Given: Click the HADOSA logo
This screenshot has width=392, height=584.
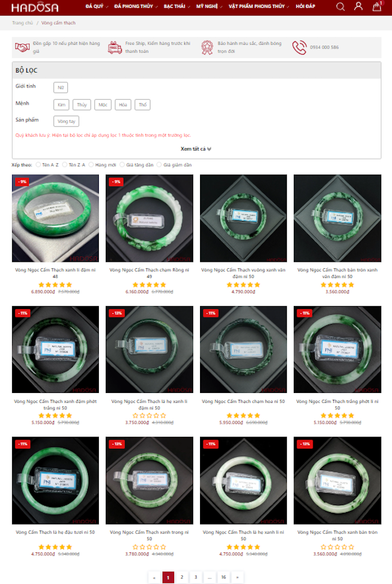Looking at the screenshot, I should pyautogui.click(x=35, y=7).
